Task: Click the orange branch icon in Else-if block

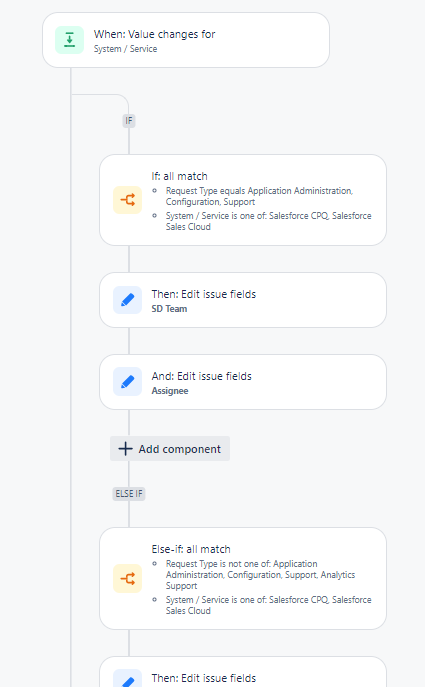Action: pyautogui.click(x=128, y=579)
